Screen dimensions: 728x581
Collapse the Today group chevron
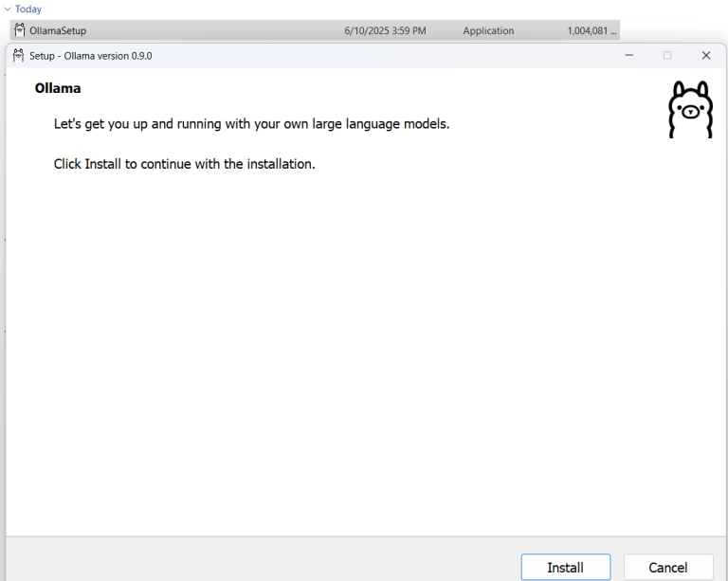pyautogui.click(x=8, y=9)
